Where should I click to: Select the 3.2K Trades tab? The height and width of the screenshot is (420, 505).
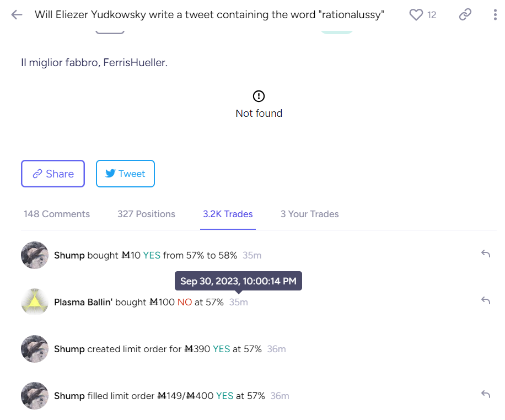228,214
